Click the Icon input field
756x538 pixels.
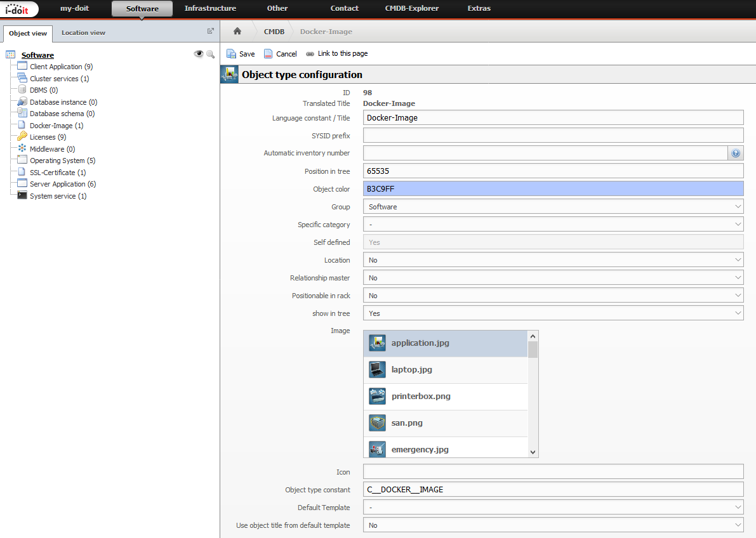pyautogui.click(x=553, y=472)
